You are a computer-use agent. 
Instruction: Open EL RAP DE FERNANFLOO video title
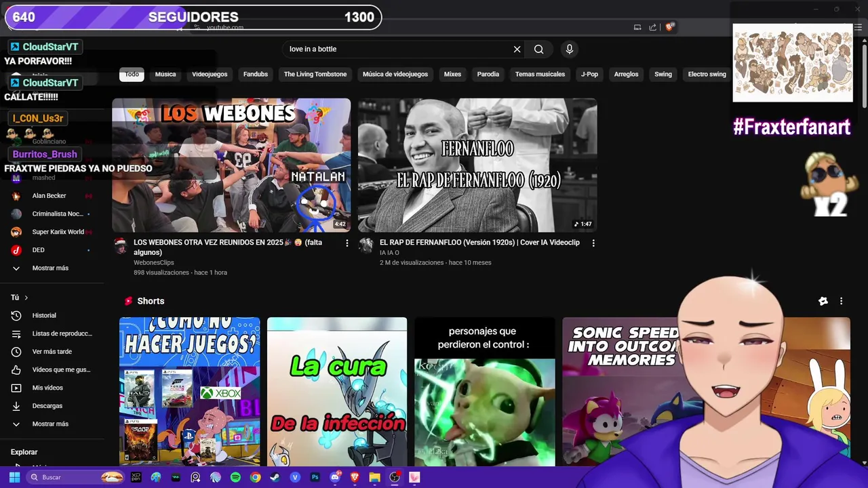(479, 243)
